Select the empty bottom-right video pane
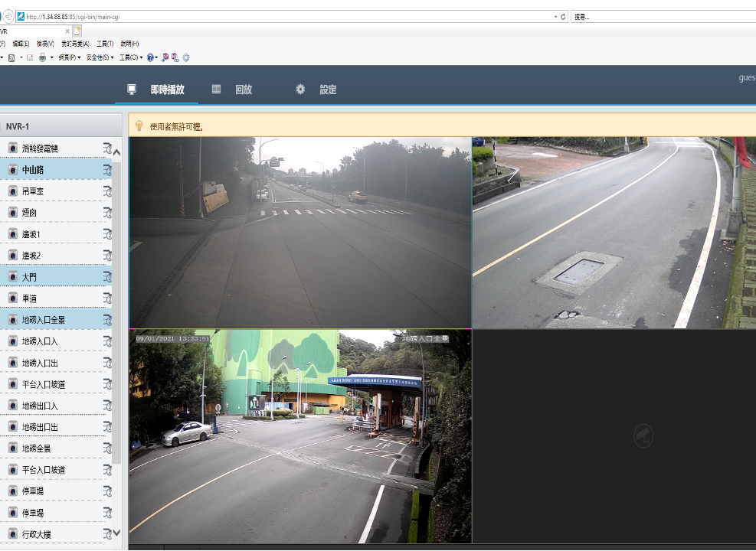This screenshot has height=551, width=756. [614, 436]
